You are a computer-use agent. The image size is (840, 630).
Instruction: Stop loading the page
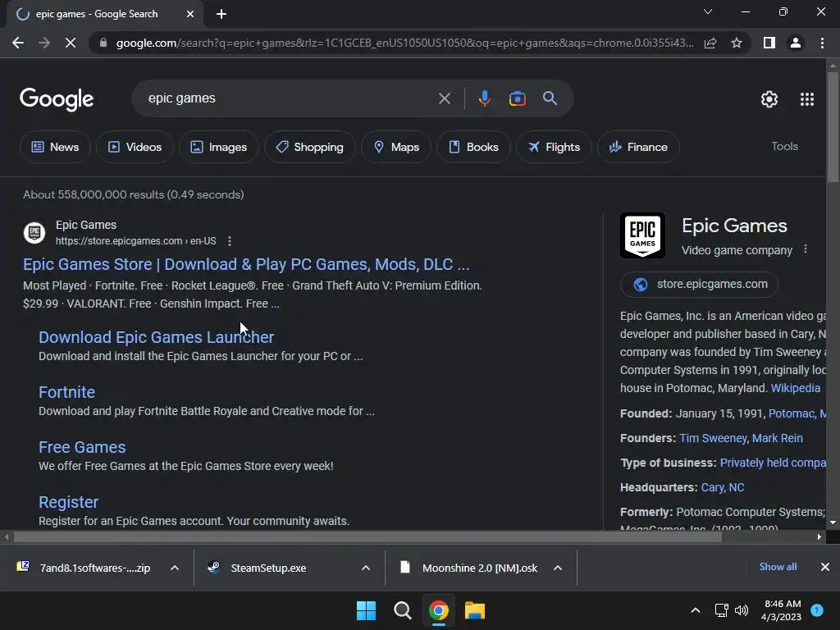pos(71,43)
